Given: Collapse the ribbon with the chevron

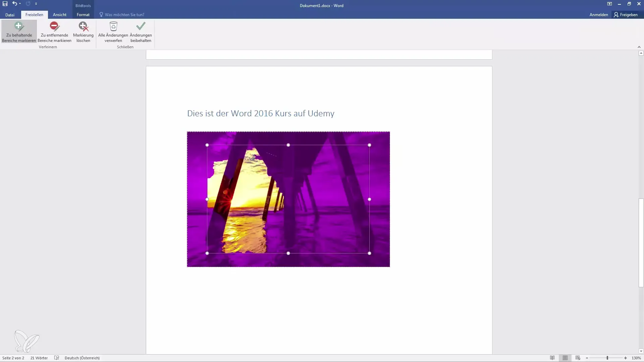Looking at the screenshot, I should pyautogui.click(x=639, y=47).
